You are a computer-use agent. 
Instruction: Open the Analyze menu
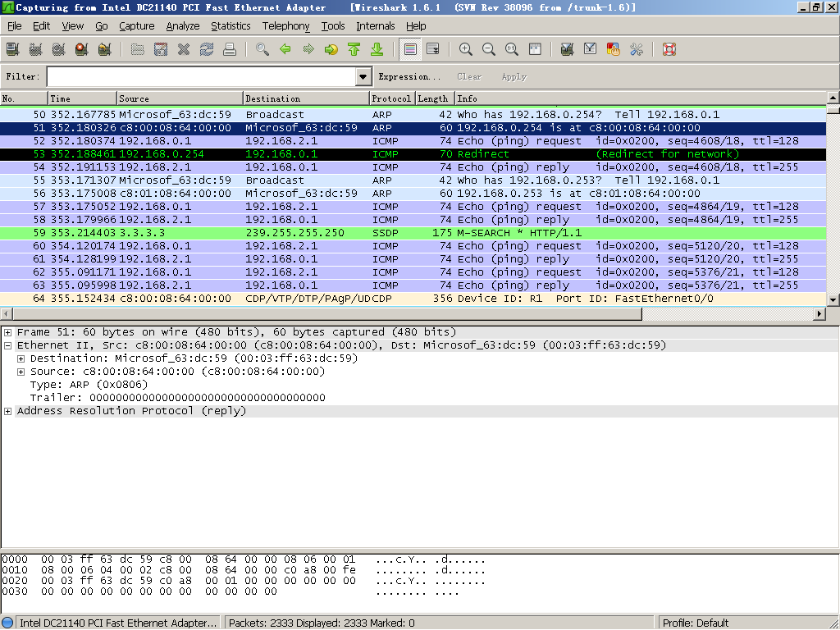[183, 25]
